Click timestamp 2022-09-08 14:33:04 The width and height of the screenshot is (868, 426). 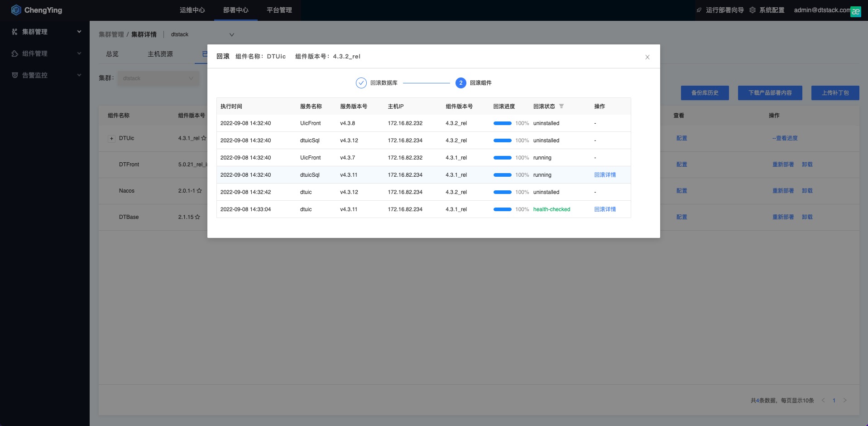coord(246,209)
